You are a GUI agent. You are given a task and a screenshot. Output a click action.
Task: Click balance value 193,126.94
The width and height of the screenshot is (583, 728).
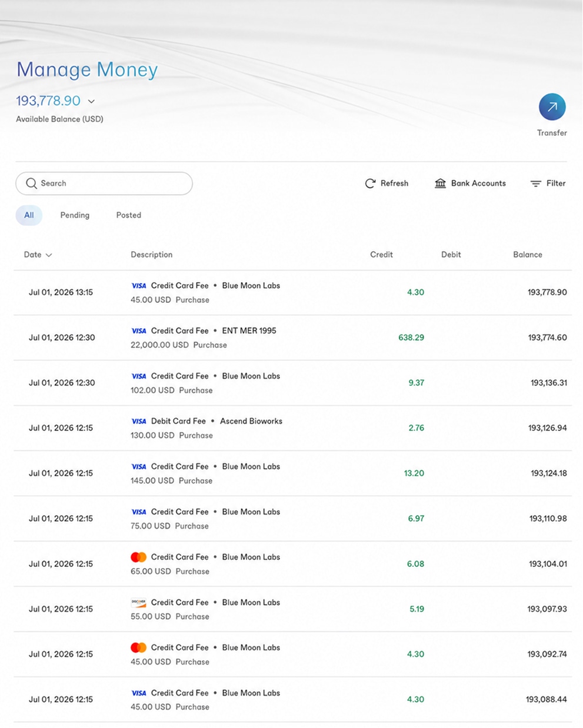point(547,428)
